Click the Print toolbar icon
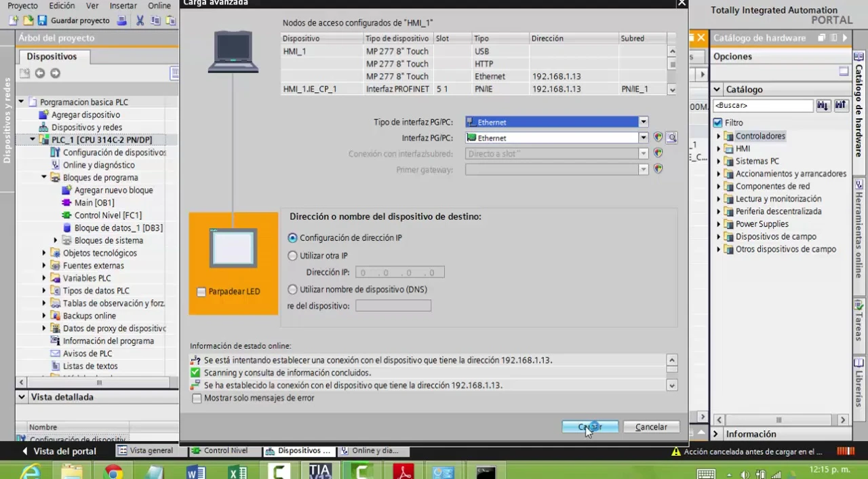The image size is (868, 479). pyautogui.click(x=122, y=20)
